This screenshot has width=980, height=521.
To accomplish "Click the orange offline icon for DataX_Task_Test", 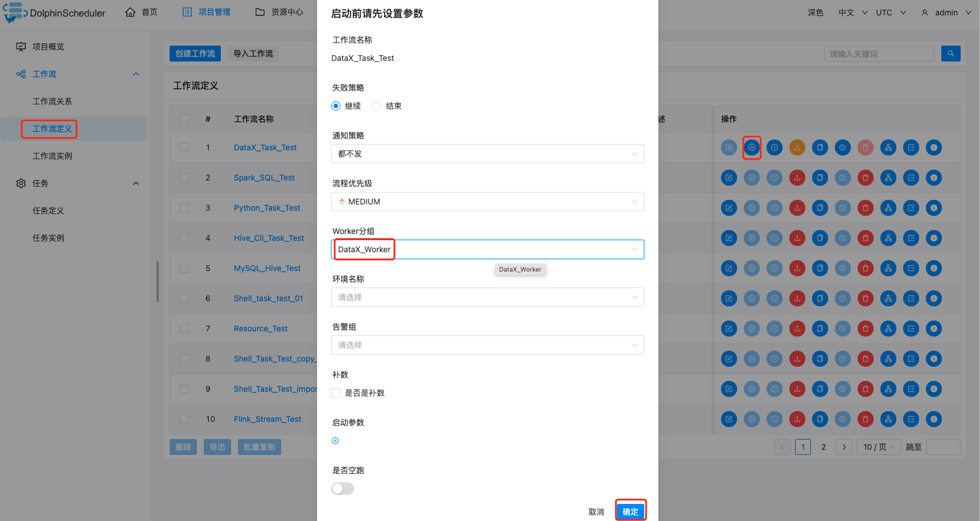I will (x=797, y=147).
